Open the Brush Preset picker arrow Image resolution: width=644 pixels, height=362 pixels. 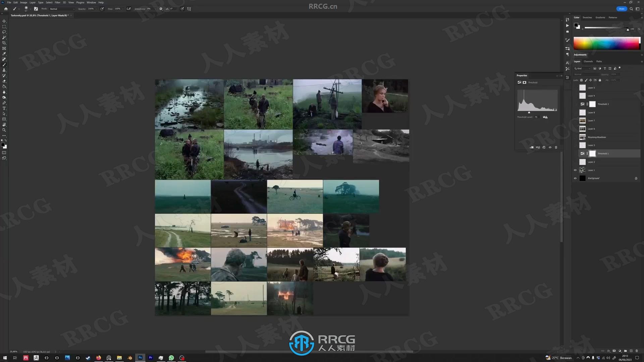(30, 9)
